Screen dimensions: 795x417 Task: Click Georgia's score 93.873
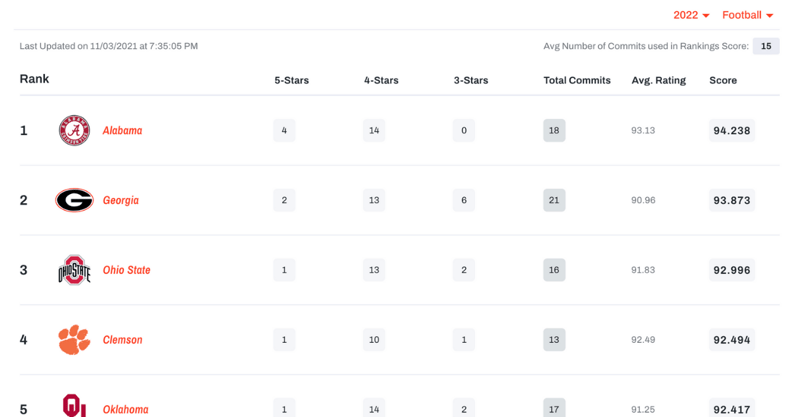click(x=732, y=200)
